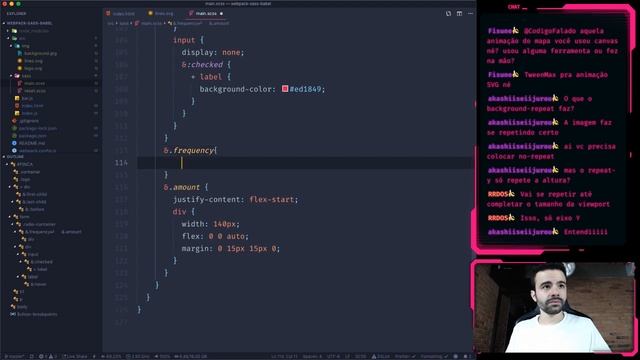The image size is (640, 360).
Task: Collapse the form node in the outline
Action: coord(9,217)
